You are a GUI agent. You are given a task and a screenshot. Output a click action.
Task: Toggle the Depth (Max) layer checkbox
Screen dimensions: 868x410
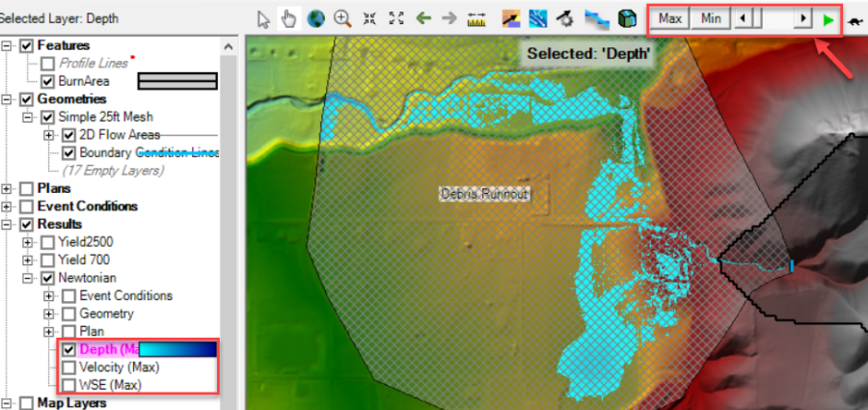tap(69, 349)
